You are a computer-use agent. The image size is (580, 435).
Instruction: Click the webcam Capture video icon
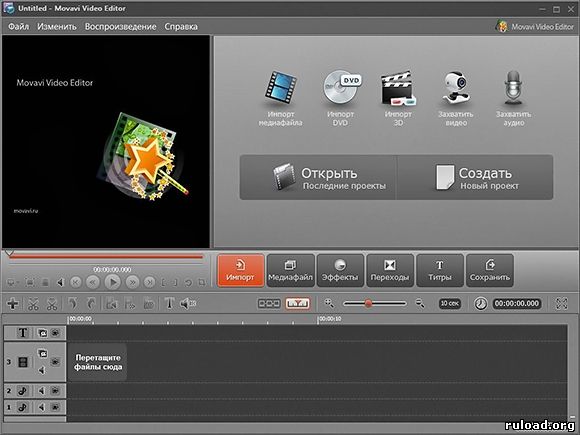point(456,87)
